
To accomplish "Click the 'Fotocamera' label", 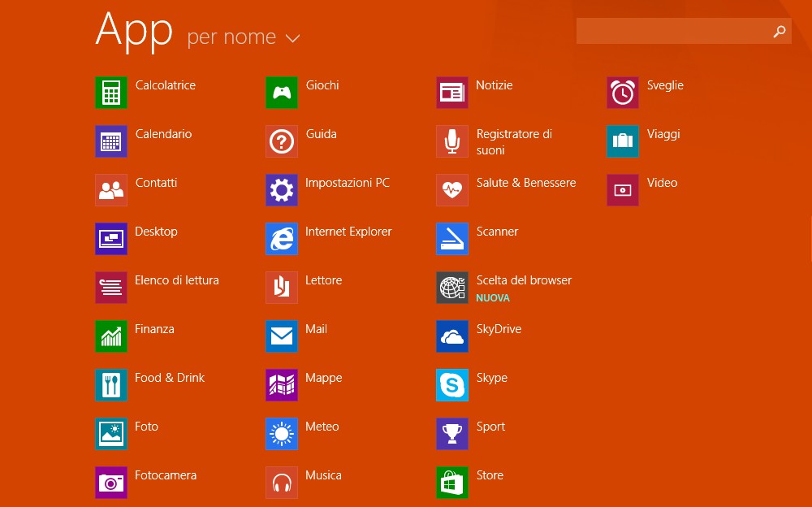I will pos(166,474).
